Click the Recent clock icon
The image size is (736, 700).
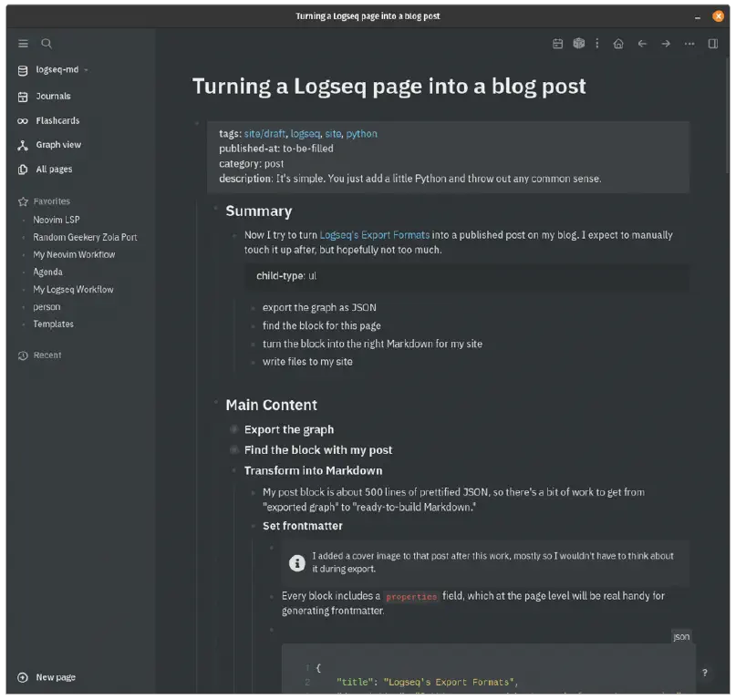pyautogui.click(x=23, y=355)
